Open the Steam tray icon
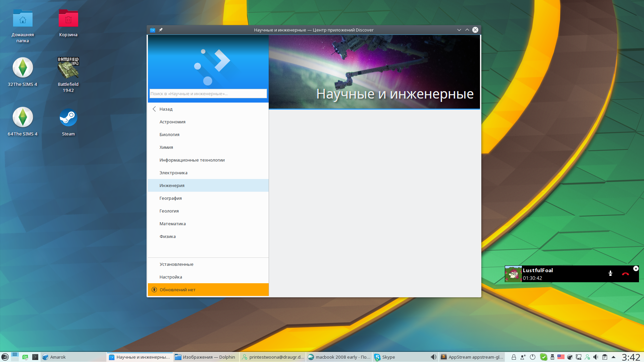 [x=570, y=357]
